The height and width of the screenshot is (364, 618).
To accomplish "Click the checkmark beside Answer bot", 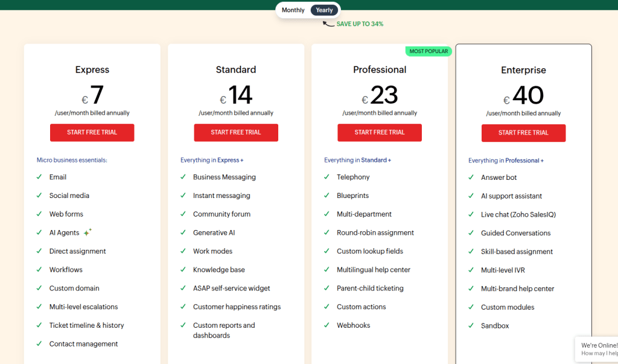I will (x=471, y=177).
